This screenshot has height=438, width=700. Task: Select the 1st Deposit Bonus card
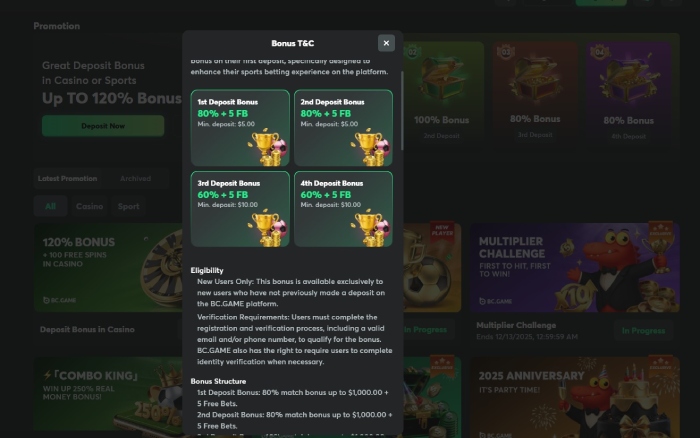coord(240,128)
